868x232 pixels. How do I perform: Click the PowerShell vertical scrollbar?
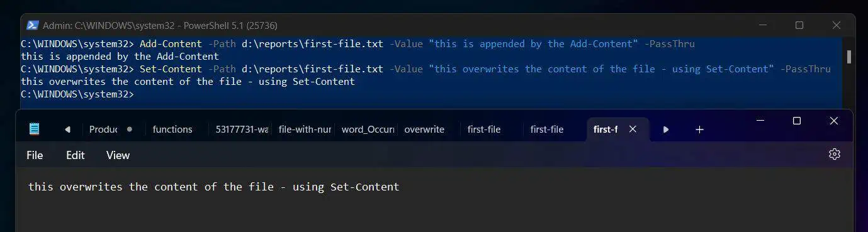click(848, 57)
